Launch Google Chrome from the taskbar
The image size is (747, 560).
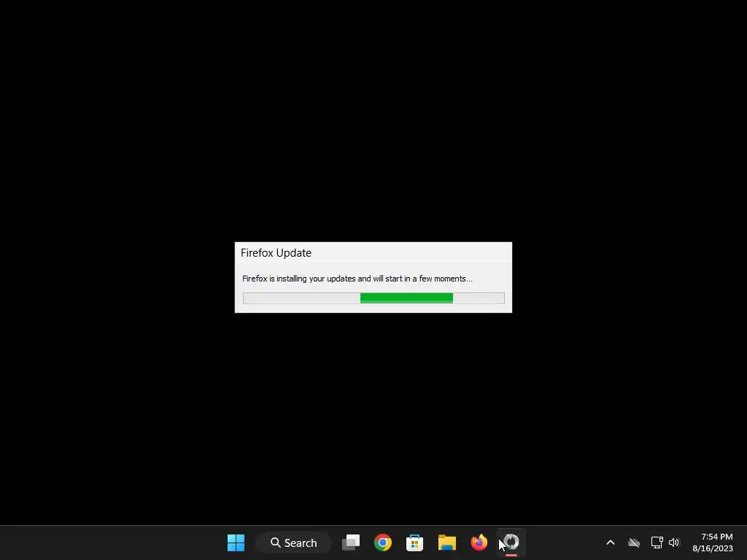pyautogui.click(x=382, y=542)
